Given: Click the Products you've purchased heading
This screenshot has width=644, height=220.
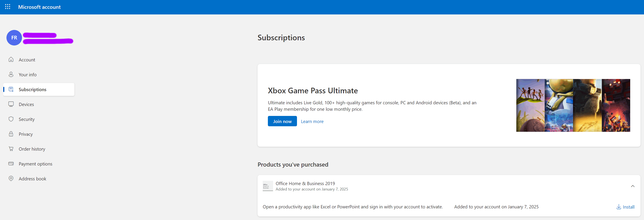Looking at the screenshot, I should (x=293, y=164).
